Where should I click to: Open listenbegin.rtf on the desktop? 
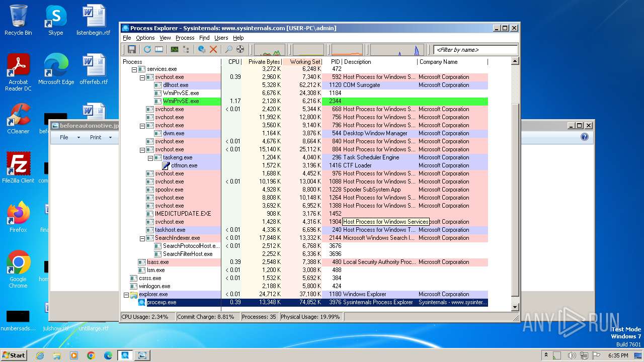(94, 21)
